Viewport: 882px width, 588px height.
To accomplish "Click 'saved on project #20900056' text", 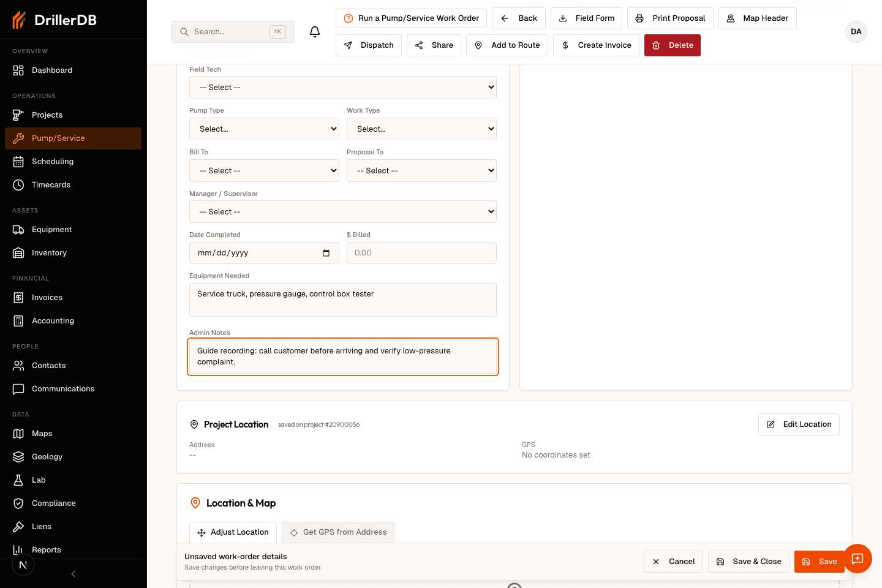I will pos(318,424).
